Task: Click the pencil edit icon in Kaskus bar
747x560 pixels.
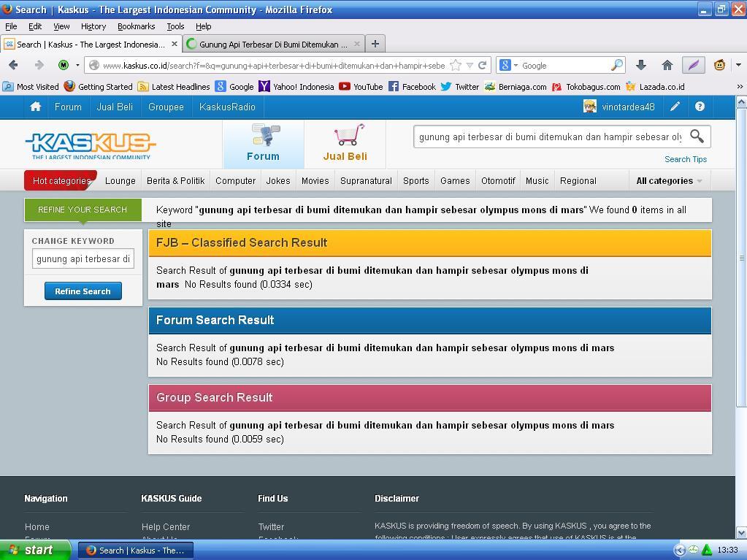Action: click(x=675, y=107)
